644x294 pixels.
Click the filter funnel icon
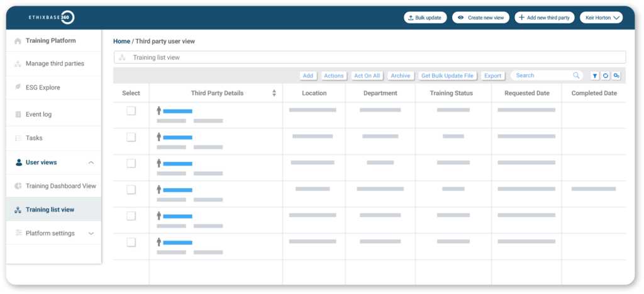595,76
